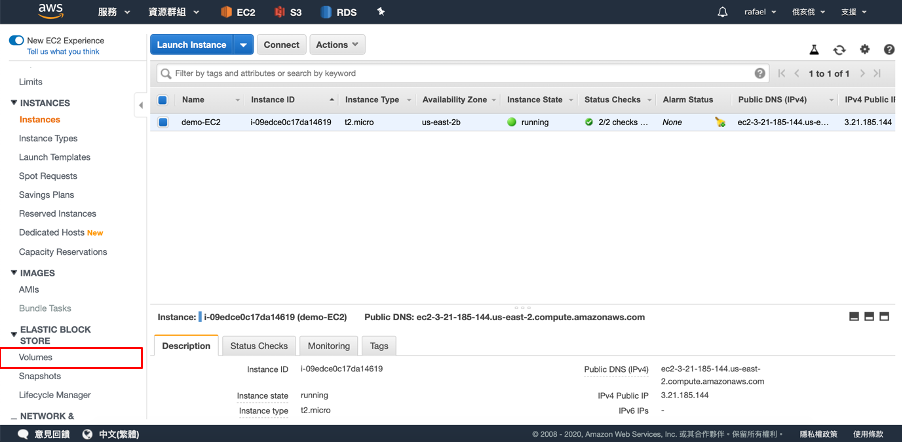
Task: Go to next page of results
Action: point(862,74)
